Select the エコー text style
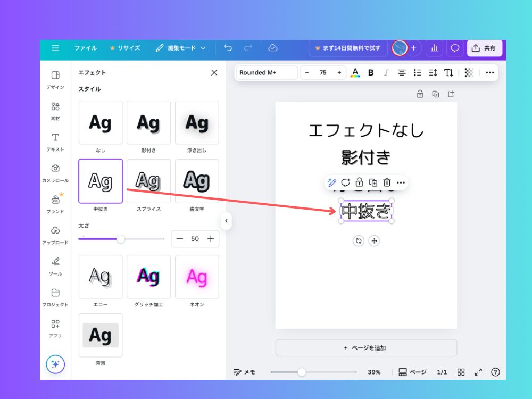The image size is (532, 399). pyautogui.click(x=101, y=277)
